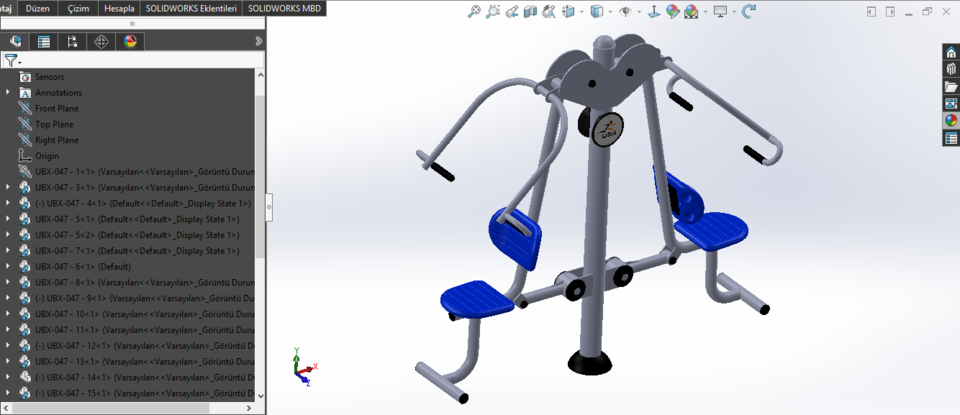Click in the tree filter search field
This screenshot has height=415, width=960.
pyautogui.click(x=144, y=60)
